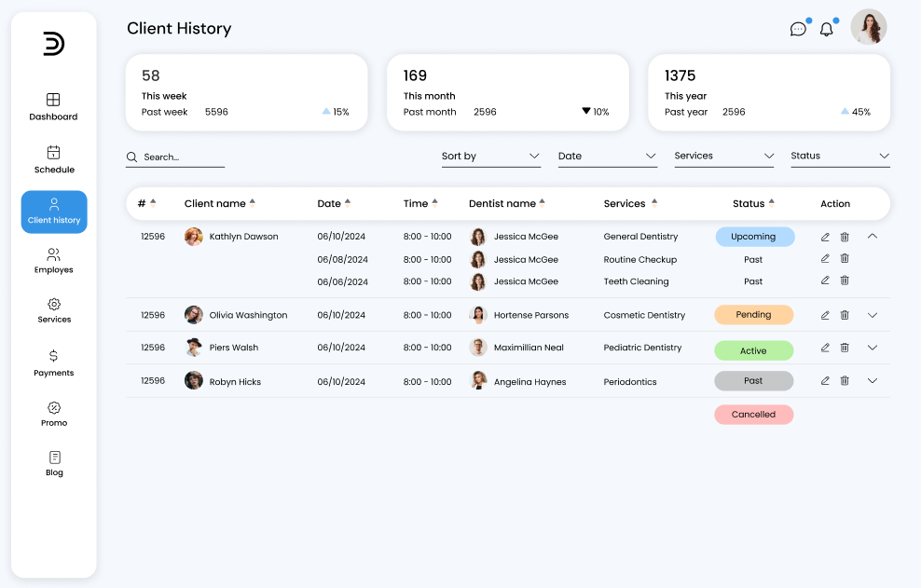Viewport: 921px width, 588px height.
Task: Open the Services filter dropdown
Action: point(723,157)
